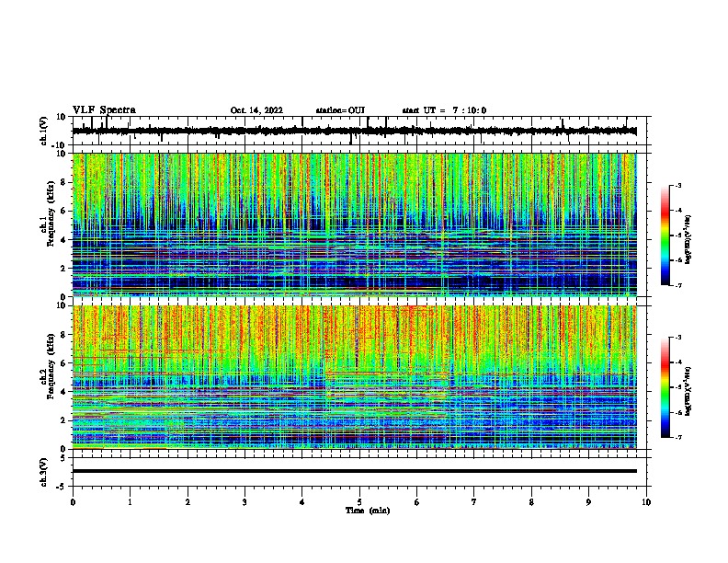This screenshot has width=728, height=563.
Task: Click the time axis tick label "7"
Action: (474, 502)
